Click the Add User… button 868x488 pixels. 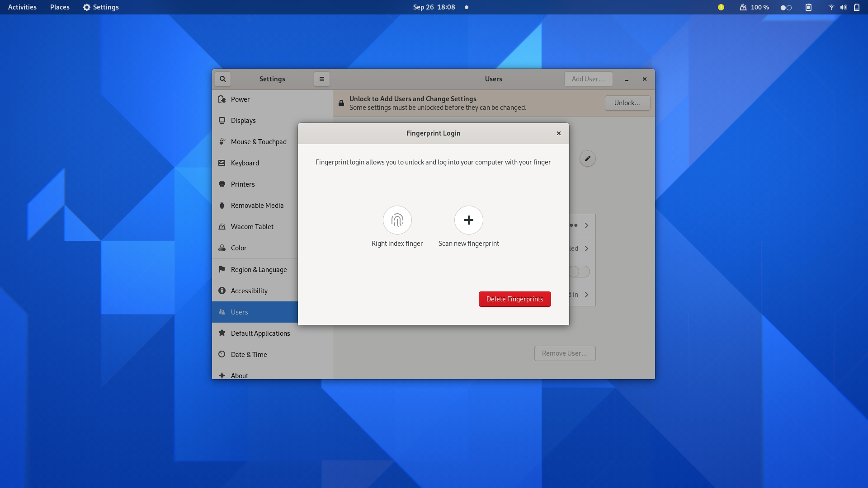tap(588, 79)
